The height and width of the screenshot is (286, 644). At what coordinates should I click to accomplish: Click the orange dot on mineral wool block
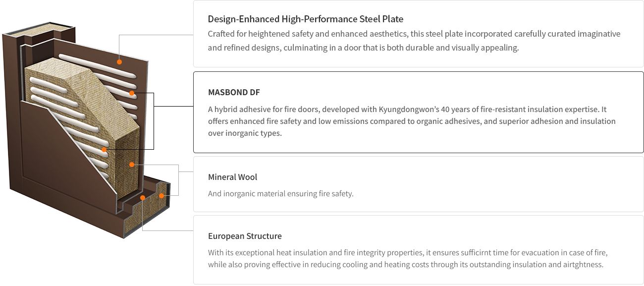132,165
